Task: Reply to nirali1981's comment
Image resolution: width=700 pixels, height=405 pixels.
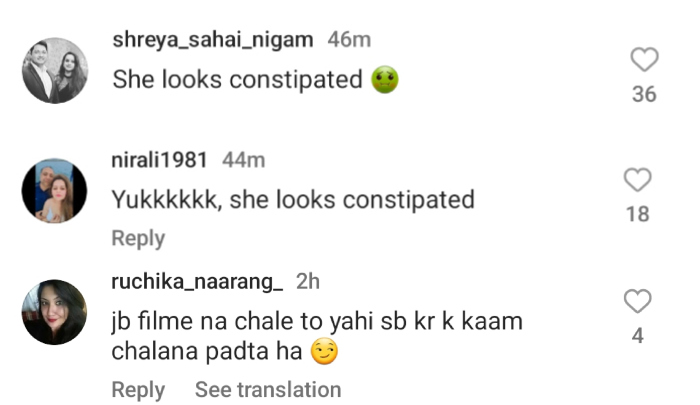Action: pyautogui.click(x=138, y=238)
